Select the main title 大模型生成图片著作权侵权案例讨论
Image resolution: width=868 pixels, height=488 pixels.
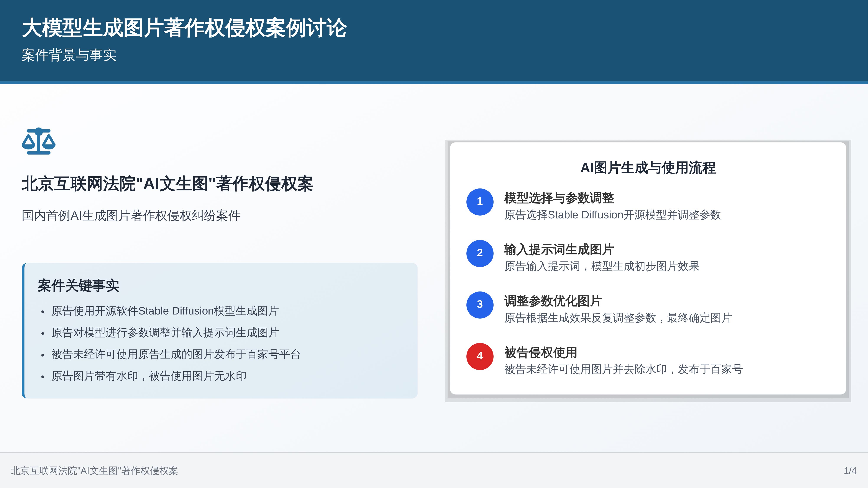click(x=184, y=28)
